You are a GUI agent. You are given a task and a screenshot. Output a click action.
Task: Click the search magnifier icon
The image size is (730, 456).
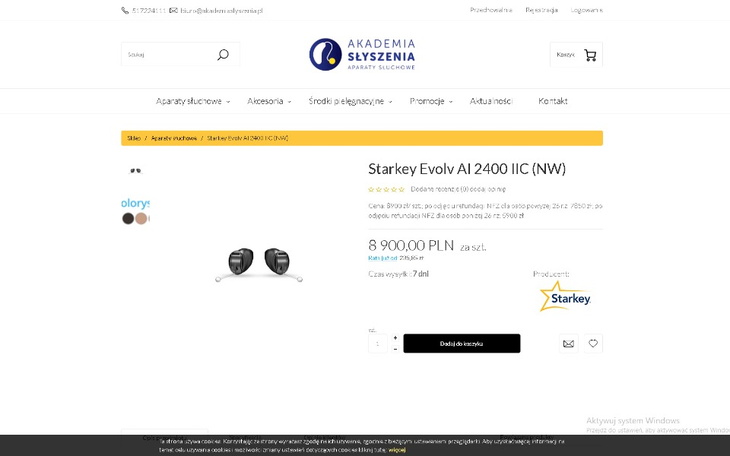[222, 55]
